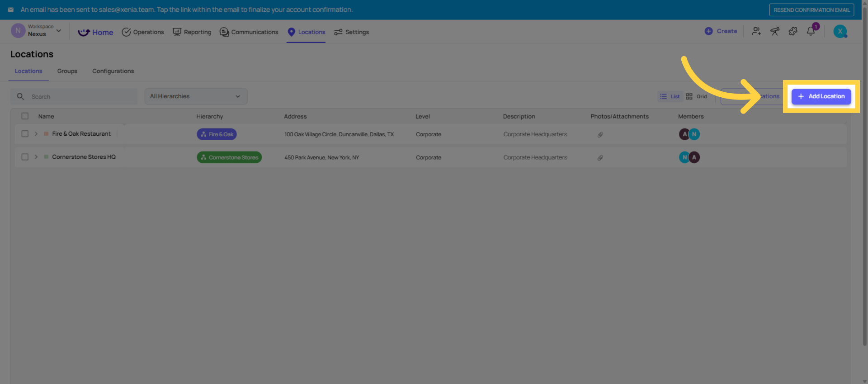The height and width of the screenshot is (384, 868).
Task: Check the Cornerstone Stores HQ row
Action: pyautogui.click(x=25, y=157)
